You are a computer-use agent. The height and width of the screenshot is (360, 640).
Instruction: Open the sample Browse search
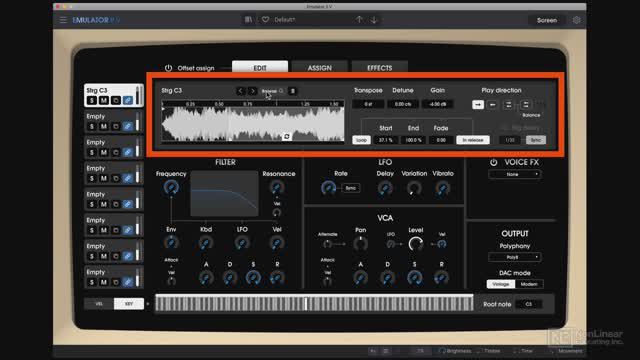point(272,91)
